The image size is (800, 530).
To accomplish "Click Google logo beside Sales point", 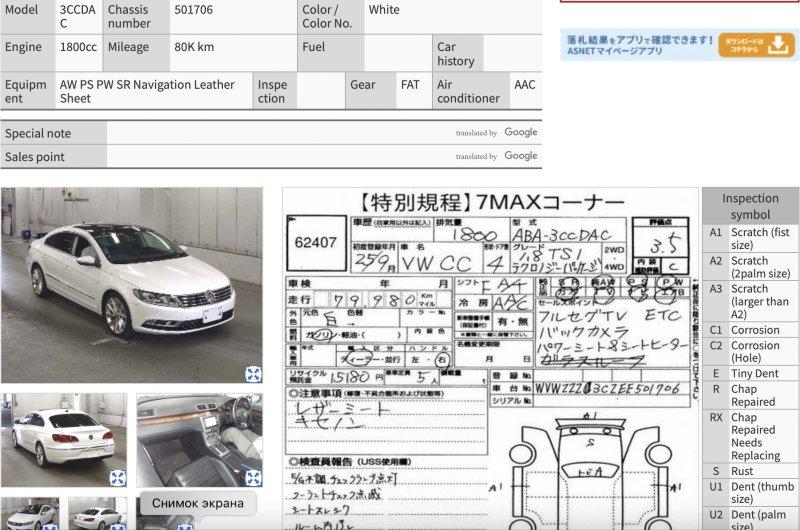I will (520, 156).
